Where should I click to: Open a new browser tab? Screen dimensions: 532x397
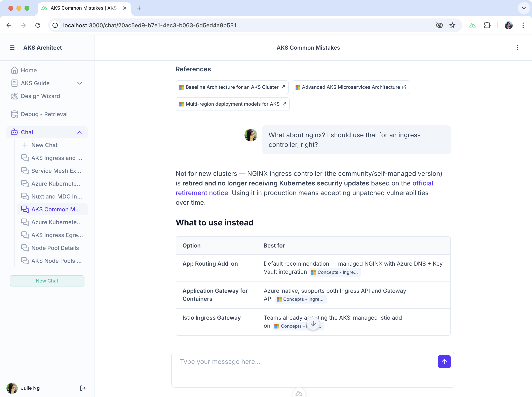[x=139, y=8]
